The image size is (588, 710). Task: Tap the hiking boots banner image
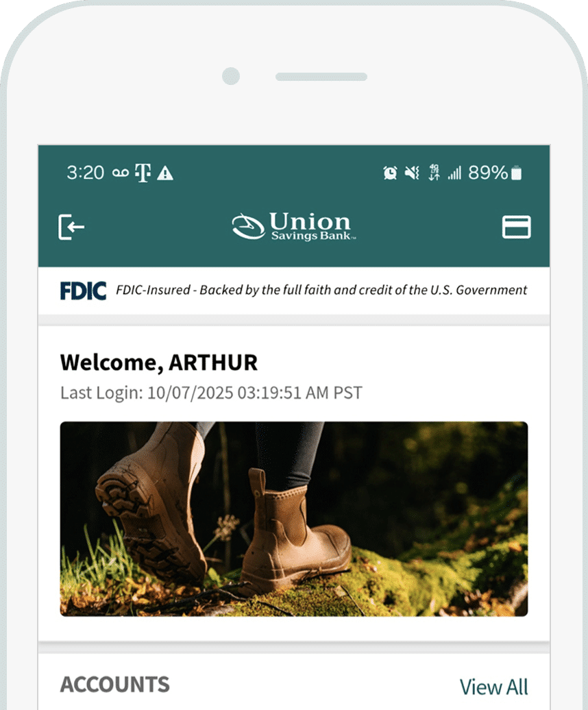pyautogui.click(x=294, y=519)
